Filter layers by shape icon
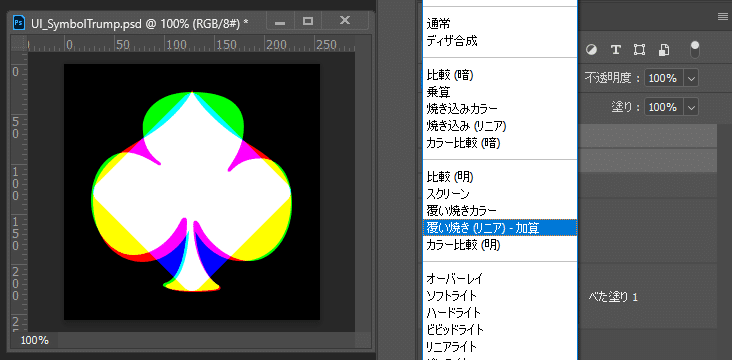Viewport: 732px width, 360px height. tap(639, 50)
